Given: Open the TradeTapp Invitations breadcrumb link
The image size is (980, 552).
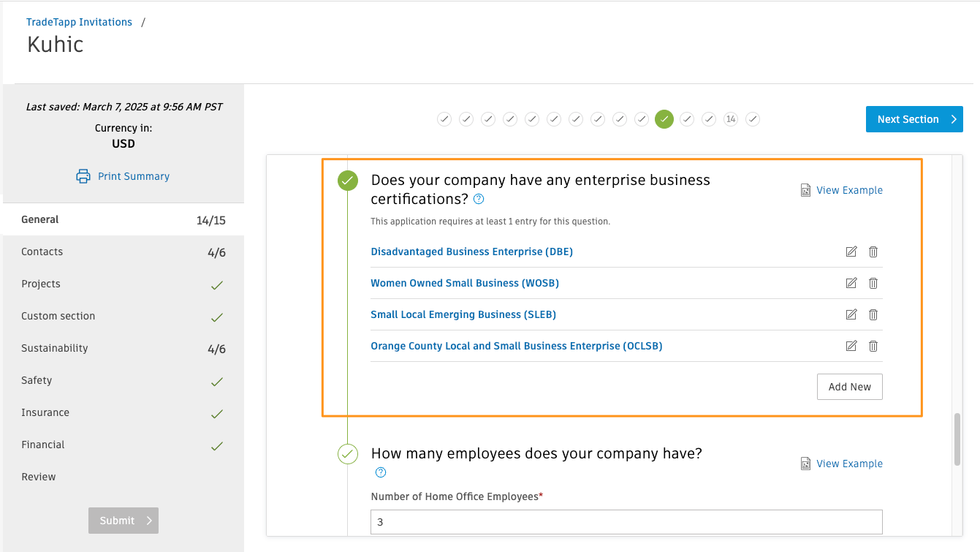Looking at the screenshot, I should [x=79, y=22].
